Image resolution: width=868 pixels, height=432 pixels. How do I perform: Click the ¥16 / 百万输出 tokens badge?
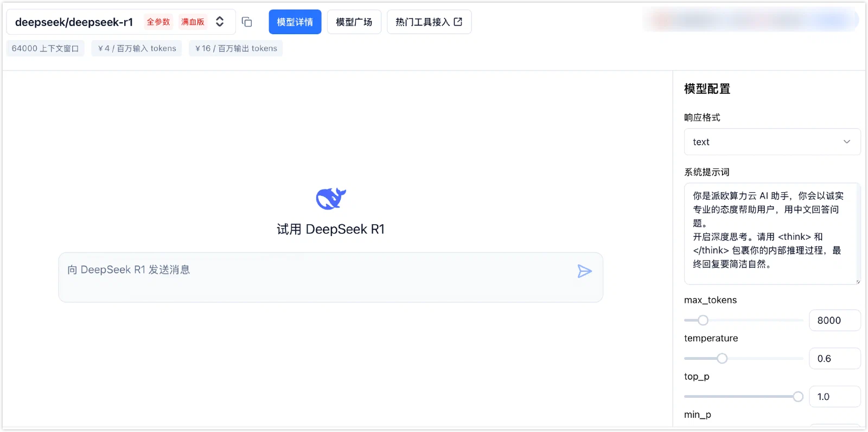(236, 48)
